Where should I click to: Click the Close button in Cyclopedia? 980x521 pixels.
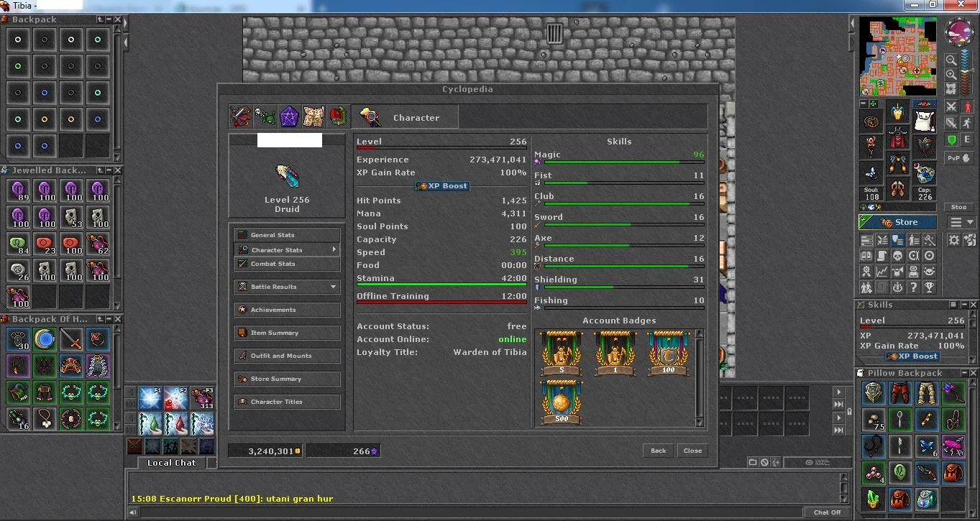point(692,451)
